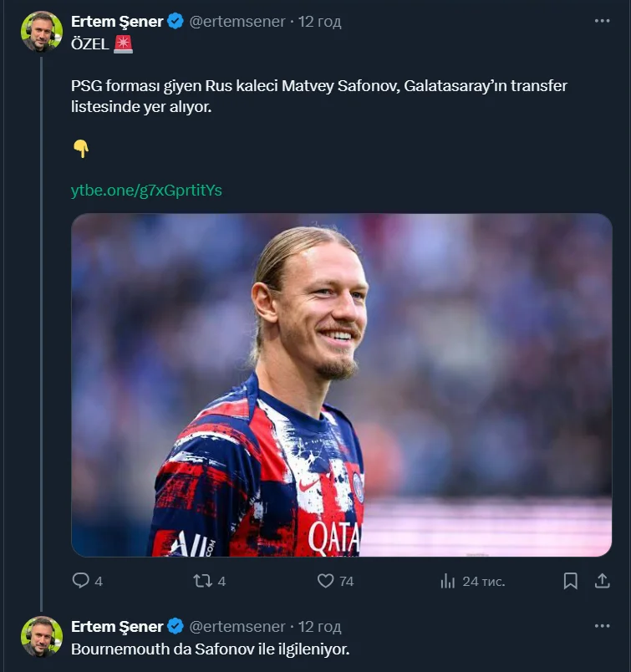The height and width of the screenshot is (672, 631).
Task: Like the Safonov transfer tweet
Action: 327,581
